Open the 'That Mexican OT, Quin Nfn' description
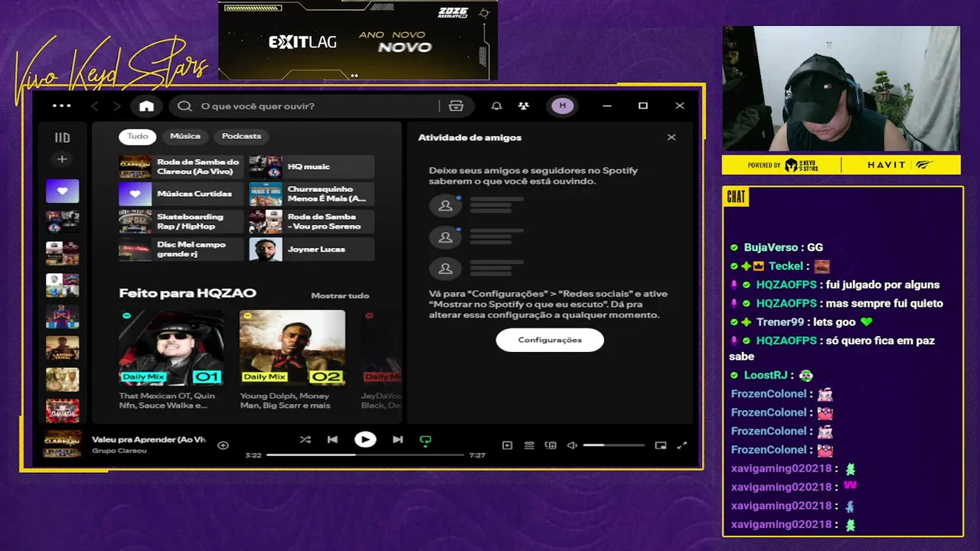980x551 pixels. tap(167, 400)
